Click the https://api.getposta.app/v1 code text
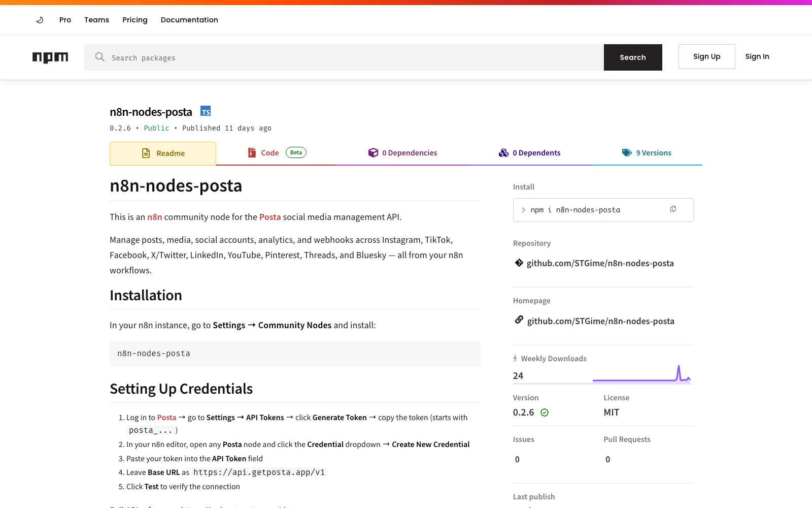This screenshot has width=812, height=508. click(x=259, y=472)
